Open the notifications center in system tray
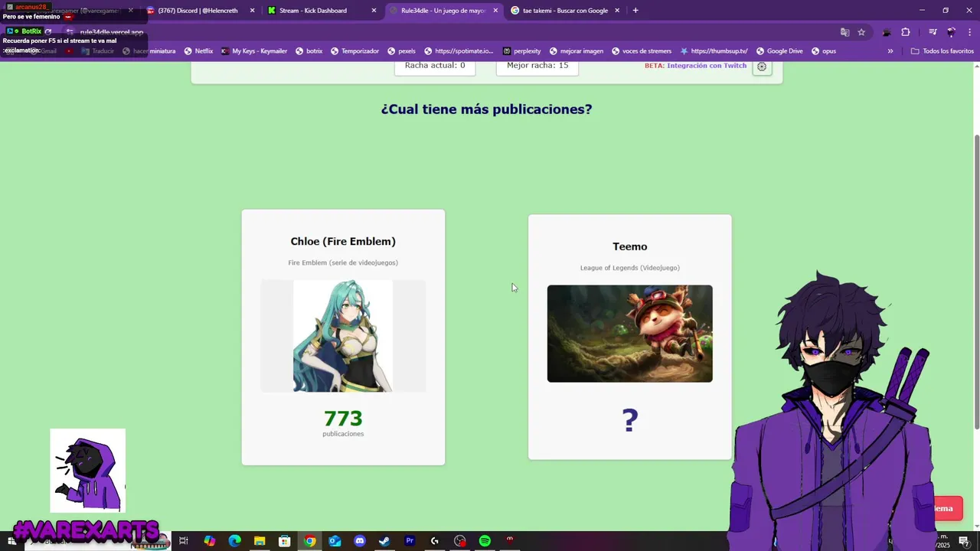This screenshot has width=980, height=551. (x=964, y=541)
